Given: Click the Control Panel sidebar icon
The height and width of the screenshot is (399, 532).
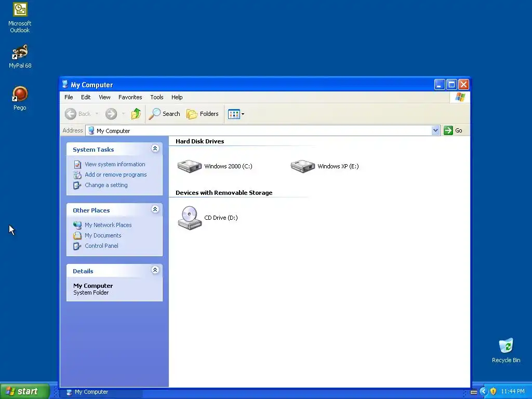Looking at the screenshot, I should 77,246.
